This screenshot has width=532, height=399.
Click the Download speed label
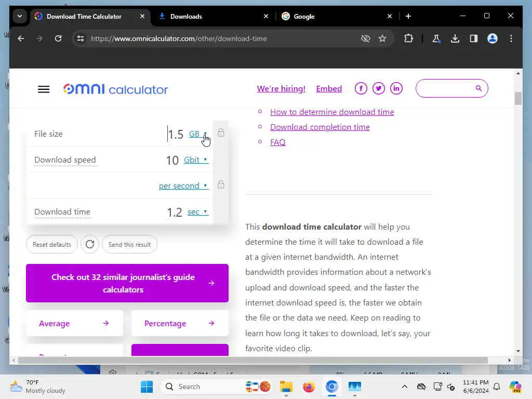tap(65, 160)
